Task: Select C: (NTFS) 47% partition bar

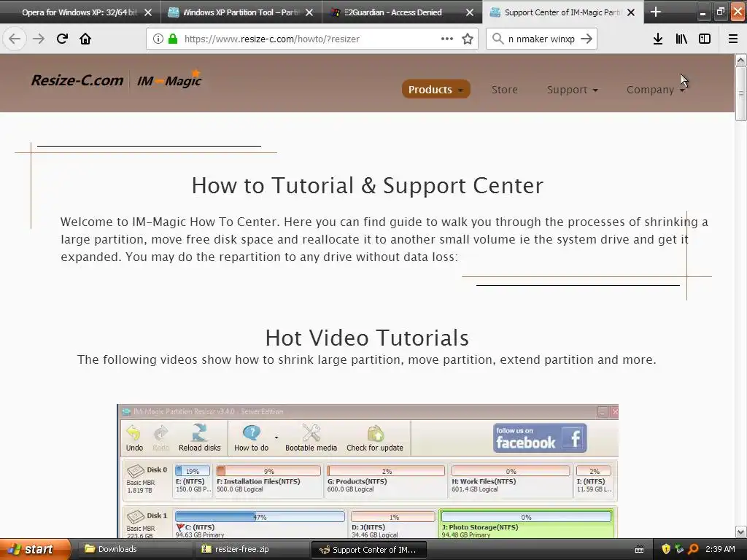Action: (260, 517)
